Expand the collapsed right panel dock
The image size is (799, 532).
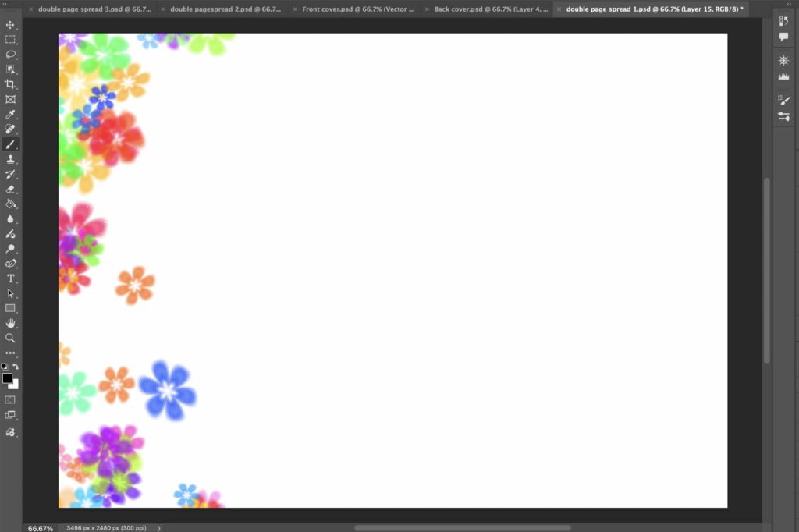790,4
